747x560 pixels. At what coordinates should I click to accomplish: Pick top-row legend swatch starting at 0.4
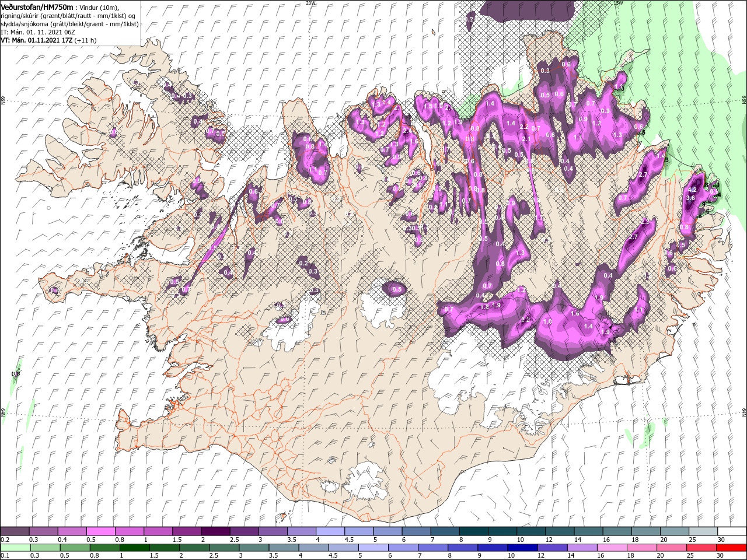coord(72,531)
